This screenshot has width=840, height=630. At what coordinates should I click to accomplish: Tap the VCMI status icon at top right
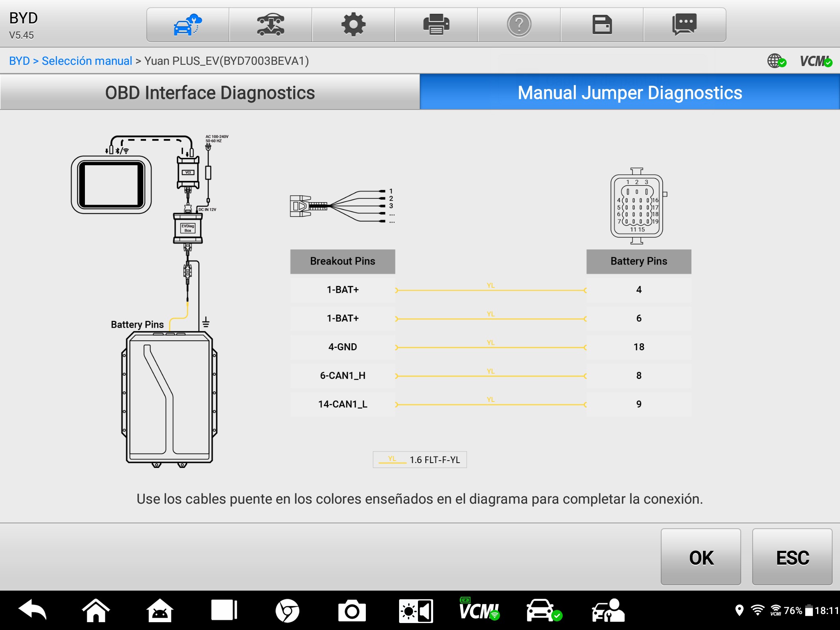point(815,62)
